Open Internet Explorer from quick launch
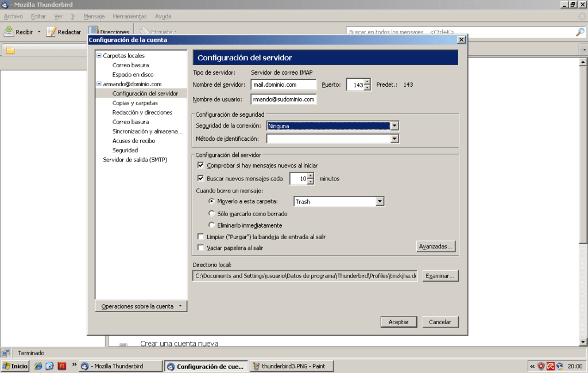Viewport: 588px width, 373px height. (38, 366)
